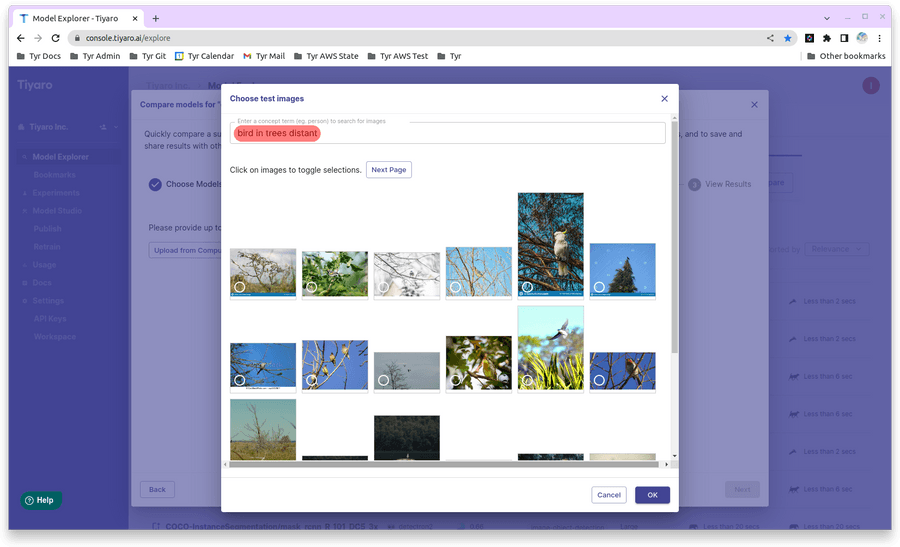The image size is (900, 547).
Task: Click the Next Page button
Action: pos(389,170)
